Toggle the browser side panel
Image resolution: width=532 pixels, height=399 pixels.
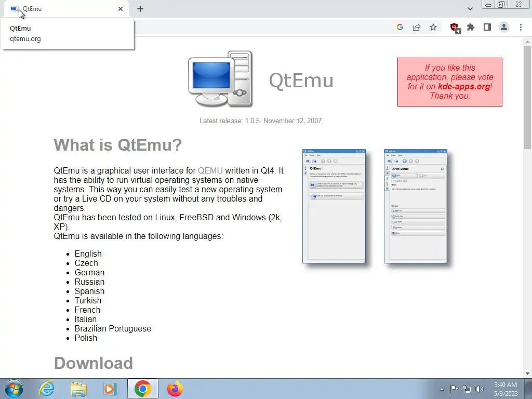tap(487, 27)
